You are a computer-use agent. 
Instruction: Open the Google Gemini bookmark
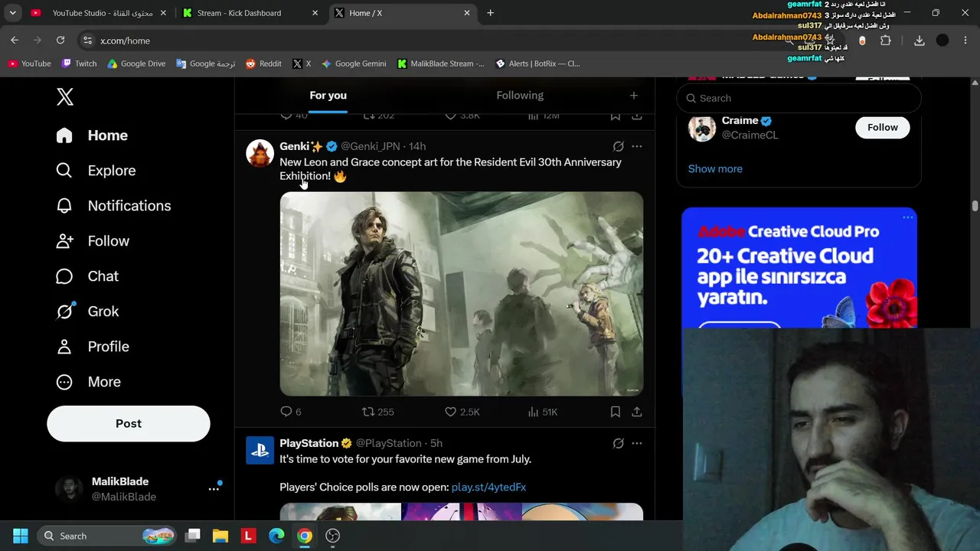click(x=354, y=64)
